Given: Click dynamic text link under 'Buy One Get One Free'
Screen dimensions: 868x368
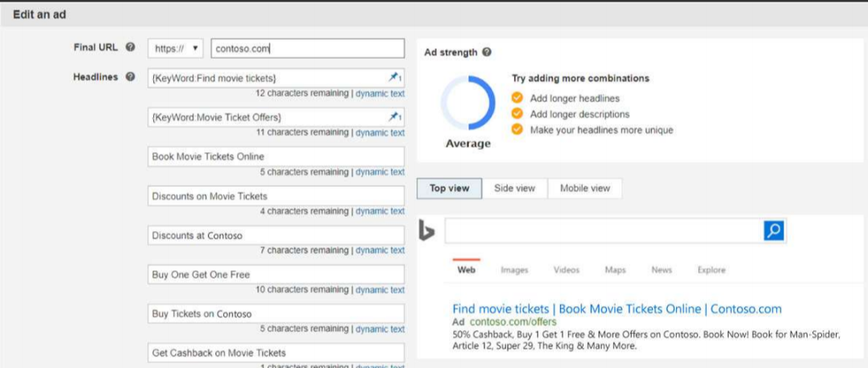Looking at the screenshot, I should [x=380, y=290].
